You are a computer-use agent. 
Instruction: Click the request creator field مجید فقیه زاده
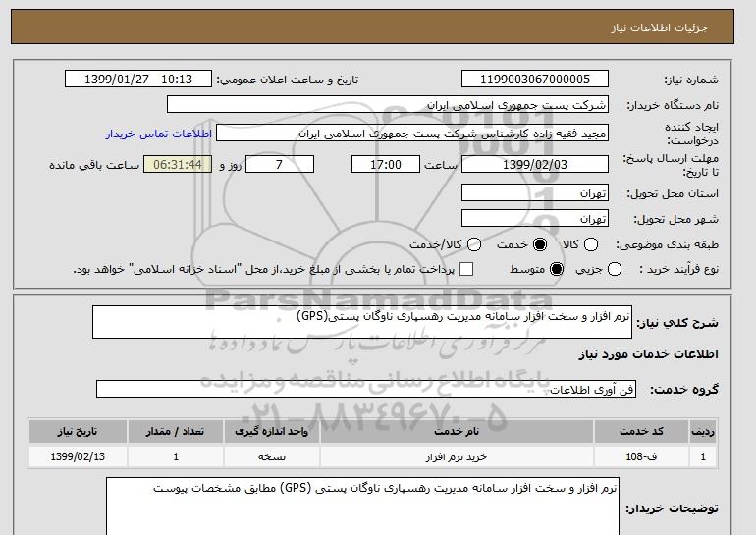click(412, 134)
